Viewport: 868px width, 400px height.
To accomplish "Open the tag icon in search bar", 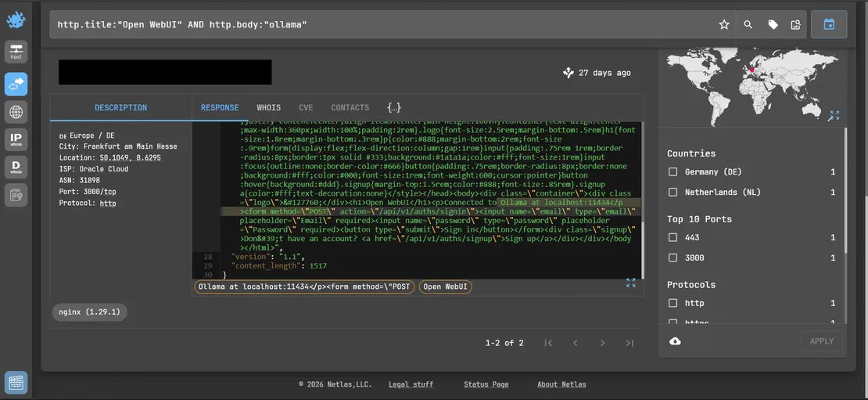I will click(773, 24).
